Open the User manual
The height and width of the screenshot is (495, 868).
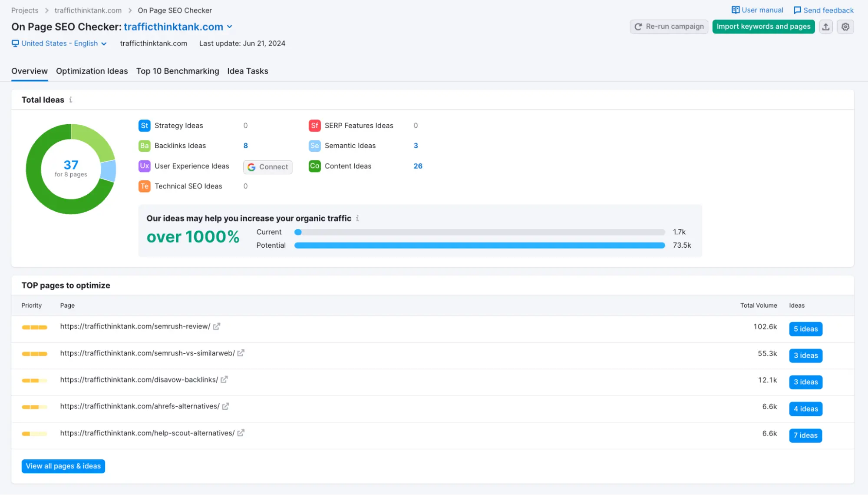(x=757, y=10)
